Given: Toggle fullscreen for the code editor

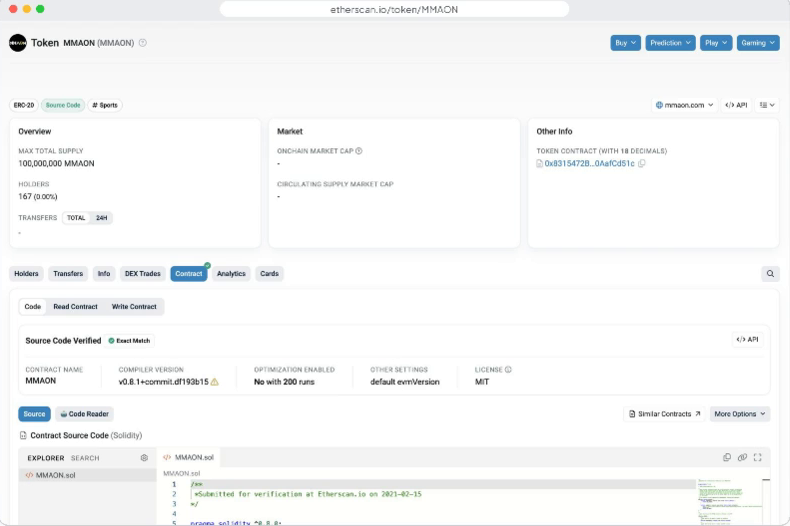Looking at the screenshot, I should pos(757,457).
